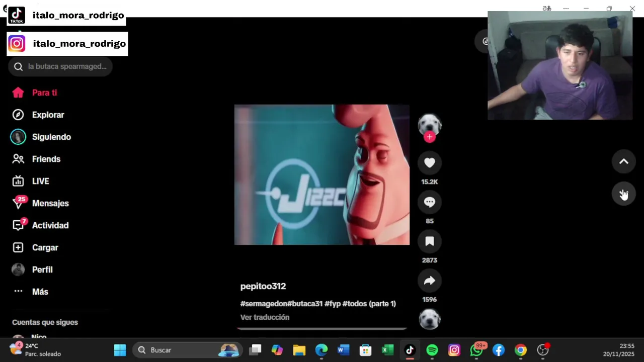Image resolution: width=644 pixels, height=362 pixels.
Task: Go to next video with the down chevron
Action: [x=624, y=194]
